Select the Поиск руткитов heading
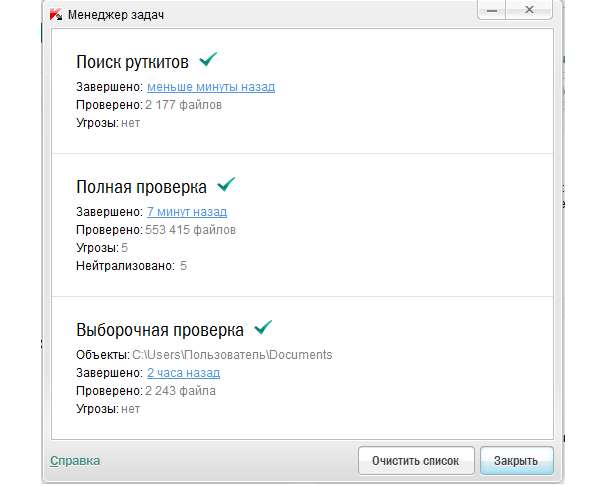Screen dimensions: 604x487 coord(133,62)
